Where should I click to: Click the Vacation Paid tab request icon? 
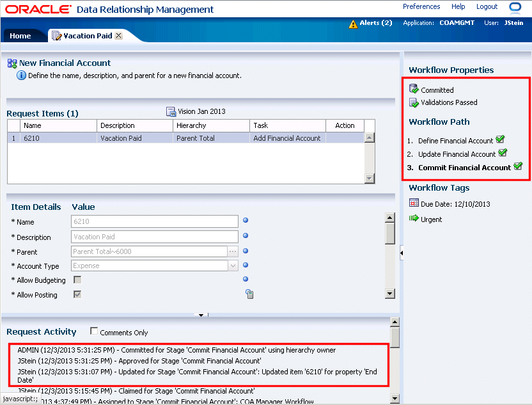[56, 36]
